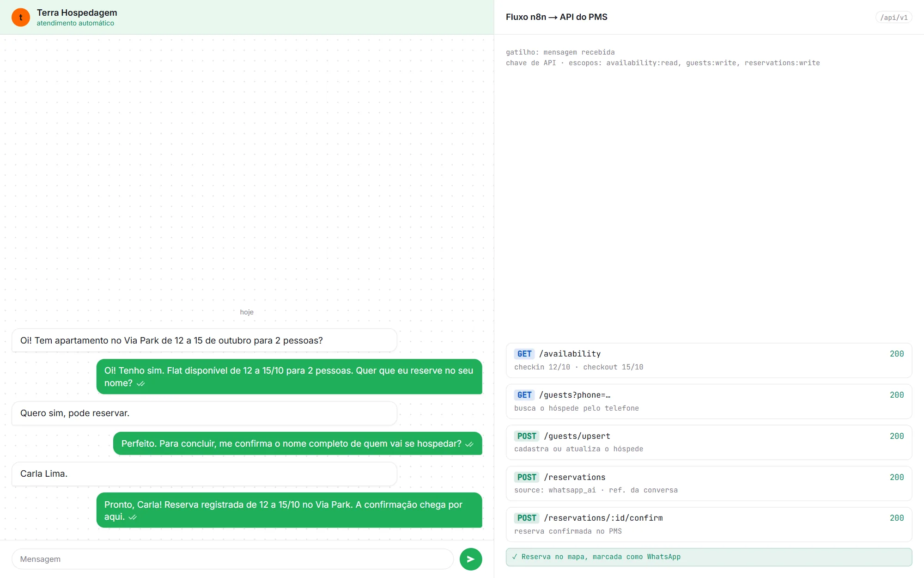This screenshot has width=924, height=578.
Task: Click the 'source: whatsapp_ai' description
Action: [596, 490]
